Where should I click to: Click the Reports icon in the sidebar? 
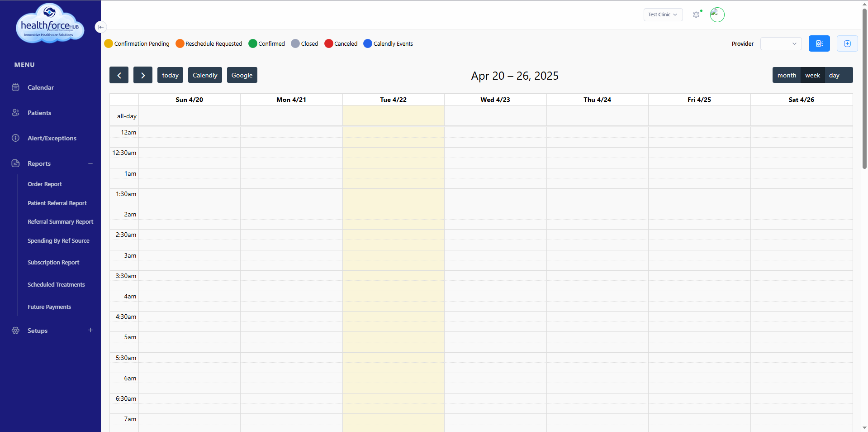16,163
